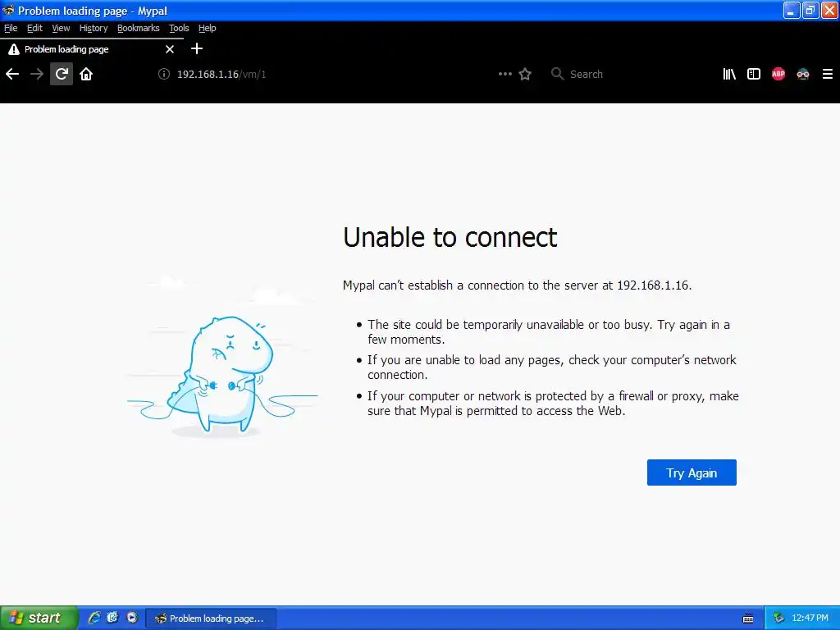Screen dimensions: 840x630
Task: Click the forward navigation arrow
Action: [36, 74]
